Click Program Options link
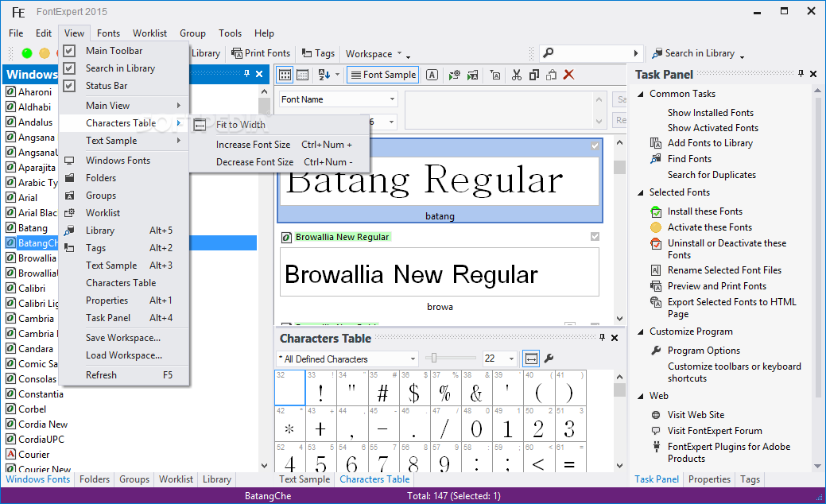826x504 pixels. [x=704, y=351]
